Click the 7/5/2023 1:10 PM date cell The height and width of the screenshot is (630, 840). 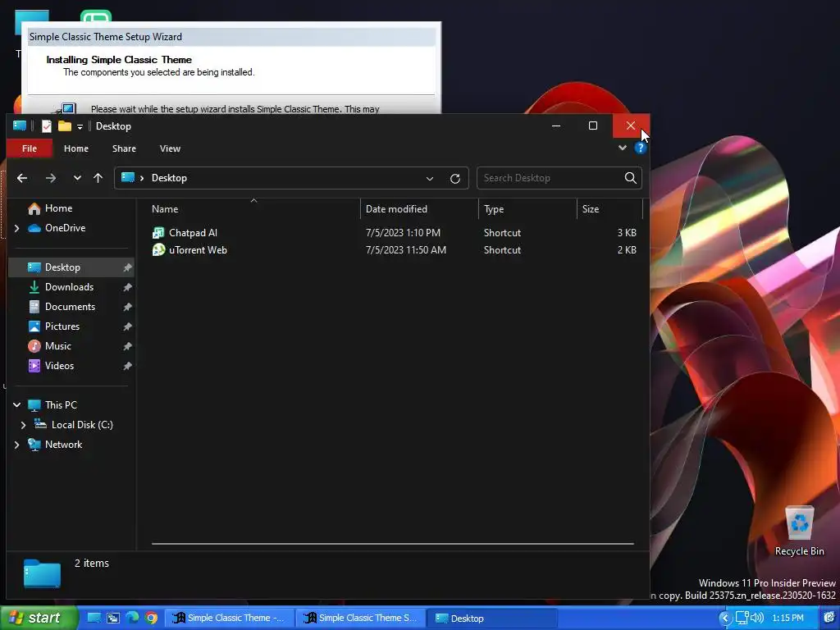click(x=403, y=232)
